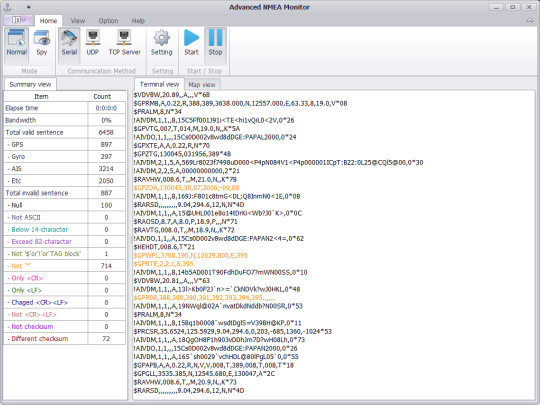Image resolution: width=540 pixels, height=405 pixels.
Task: Select the GPS count row
Action: [x=64, y=144]
